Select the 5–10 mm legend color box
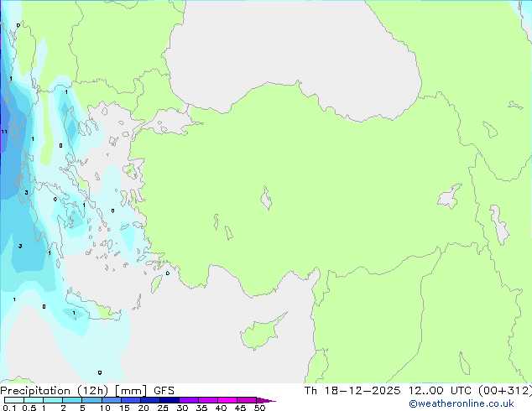532x411 pixels. pyautogui.click(x=91, y=400)
